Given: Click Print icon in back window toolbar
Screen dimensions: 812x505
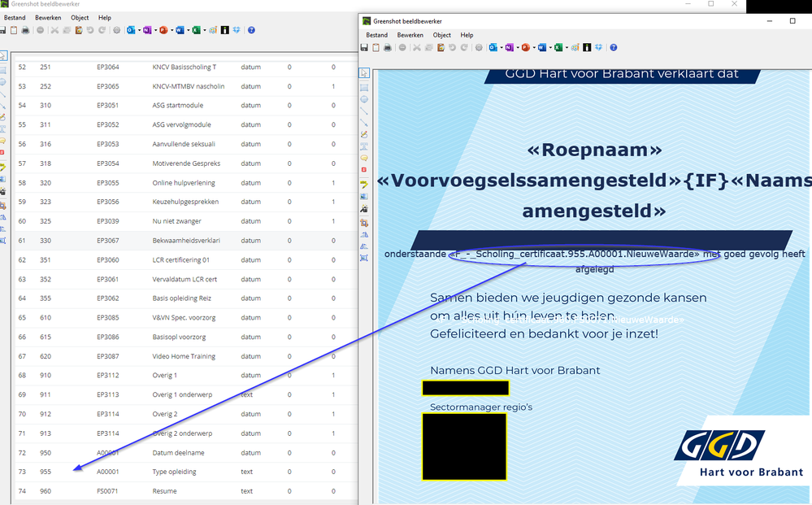Looking at the screenshot, I should click(25, 30).
